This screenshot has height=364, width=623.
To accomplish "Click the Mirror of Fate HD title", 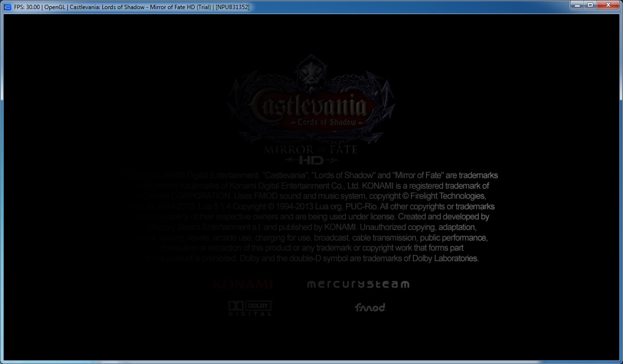I will tap(311, 155).
